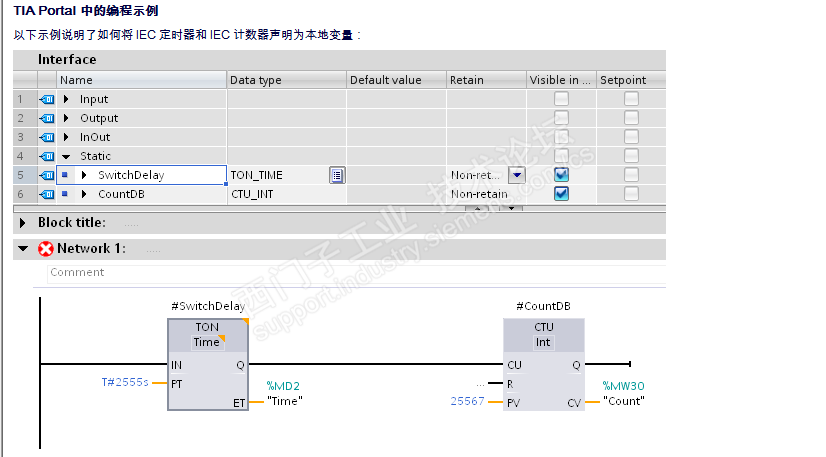Click the SwitchDelay row interface tag icon
The height and width of the screenshot is (457, 826).
click(x=47, y=175)
